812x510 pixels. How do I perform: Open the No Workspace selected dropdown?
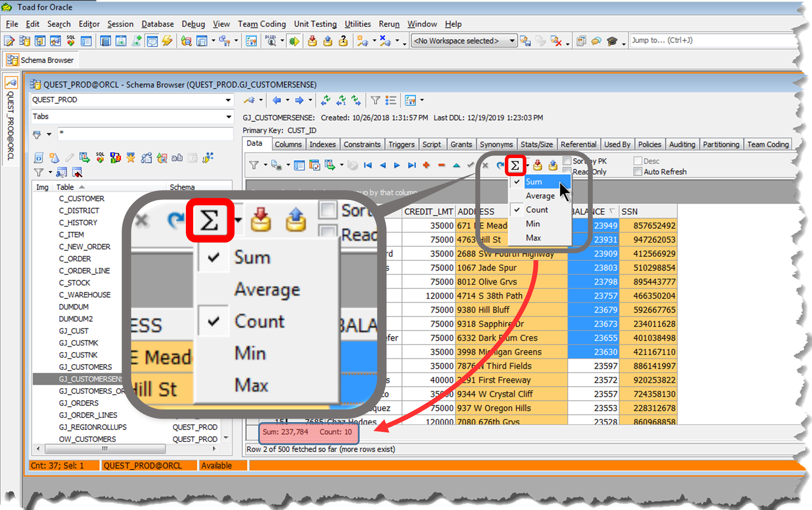[x=512, y=41]
